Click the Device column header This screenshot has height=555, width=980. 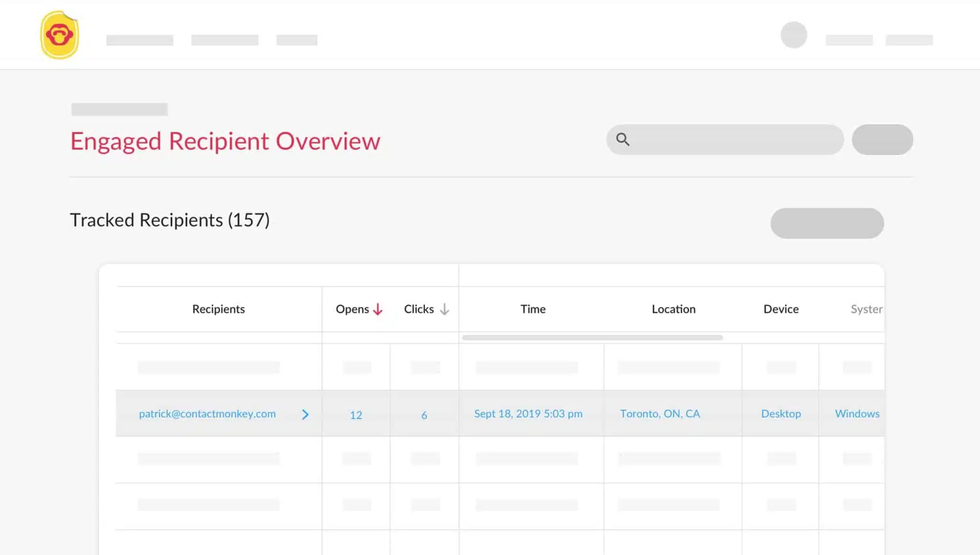(781, 309)
